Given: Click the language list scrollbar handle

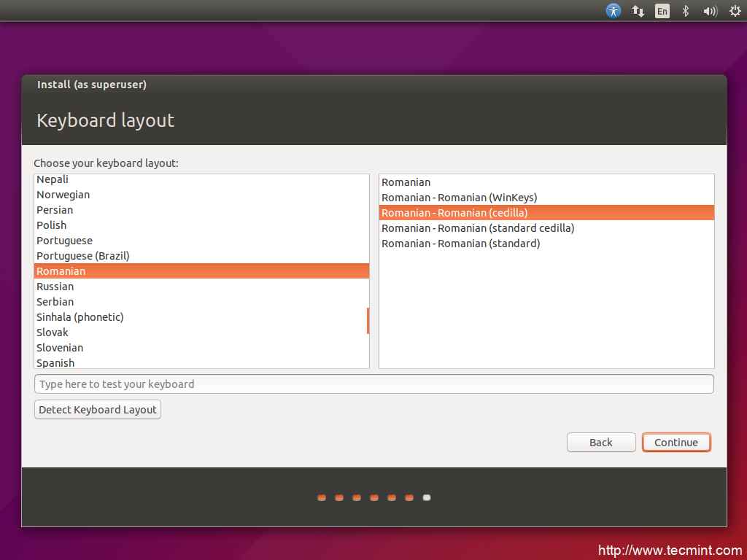Looking at the screenshot, I should click(x=368, y=321).
